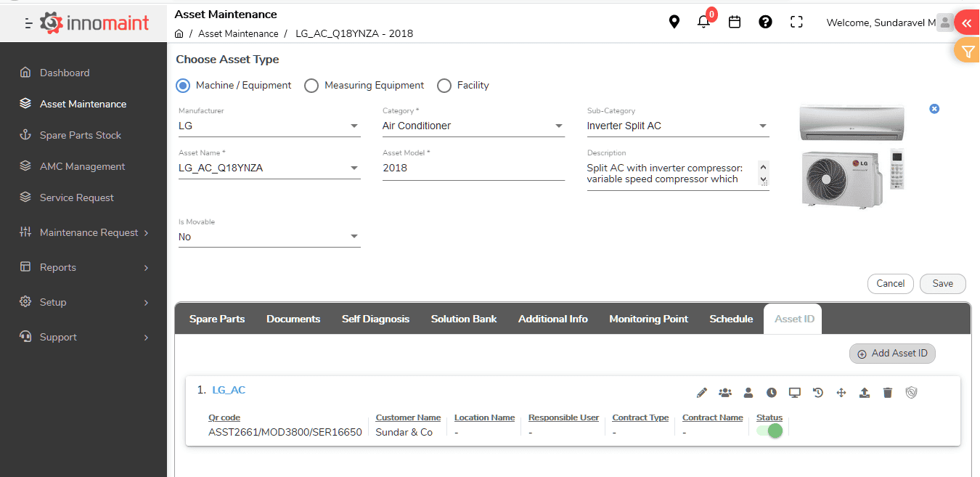This screenshot has height=477, width=980.
Task: Switch to the Spare Parts tab
Action: tap(216, 318)
